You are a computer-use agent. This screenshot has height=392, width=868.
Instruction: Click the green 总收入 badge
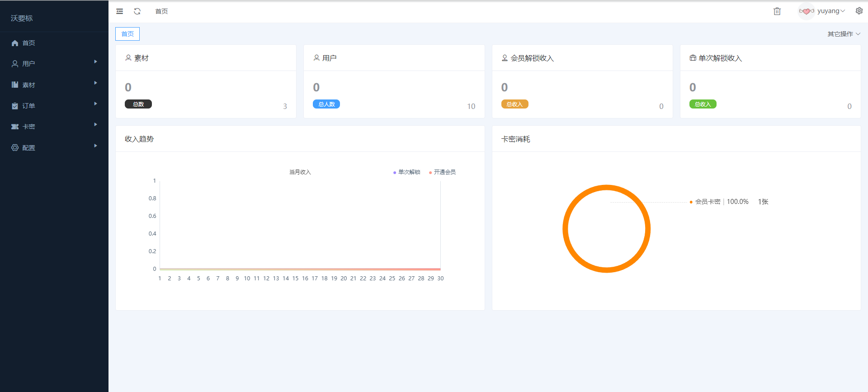(x=703, y=104)
